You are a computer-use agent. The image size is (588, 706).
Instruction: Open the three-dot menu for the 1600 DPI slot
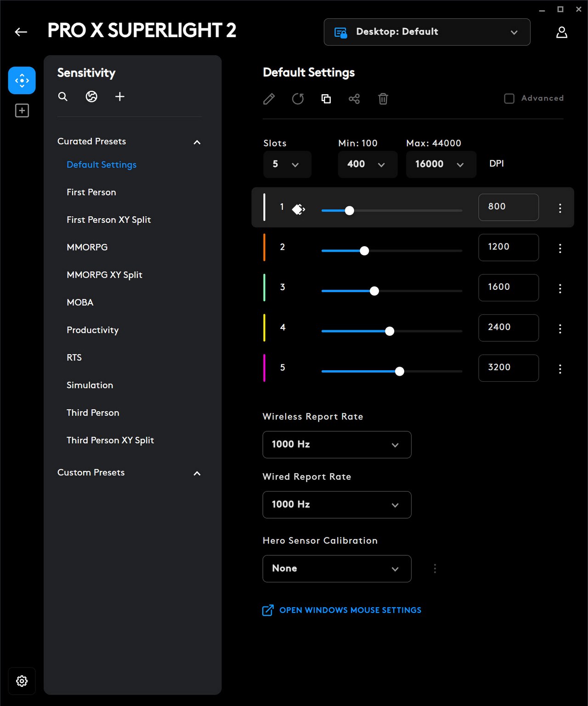click(560, 288)
